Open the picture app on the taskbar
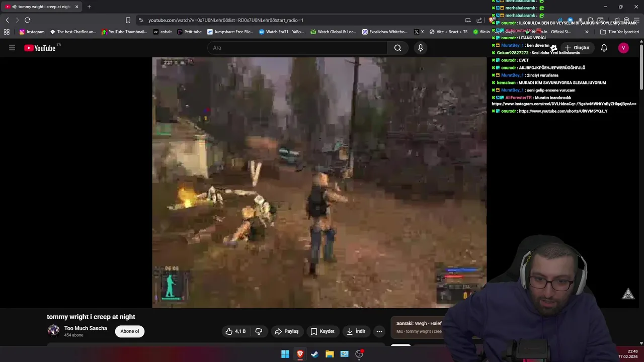644x362 pixels. 344,354
